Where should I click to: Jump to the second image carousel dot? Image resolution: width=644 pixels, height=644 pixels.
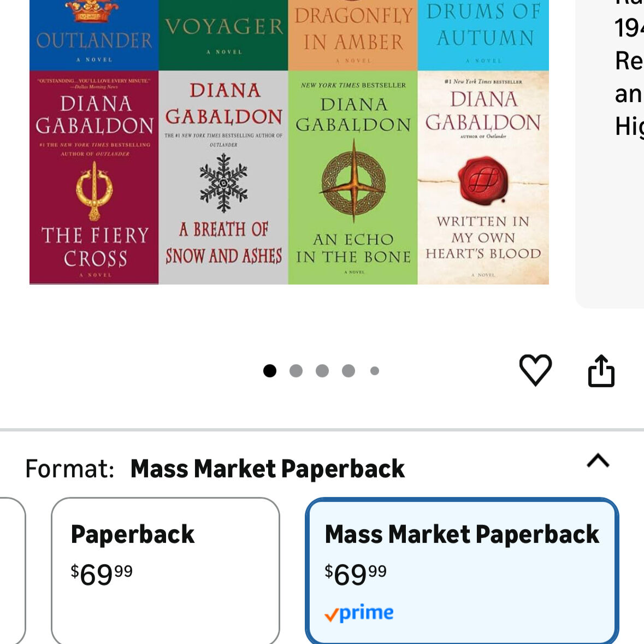tap(296, 371)
